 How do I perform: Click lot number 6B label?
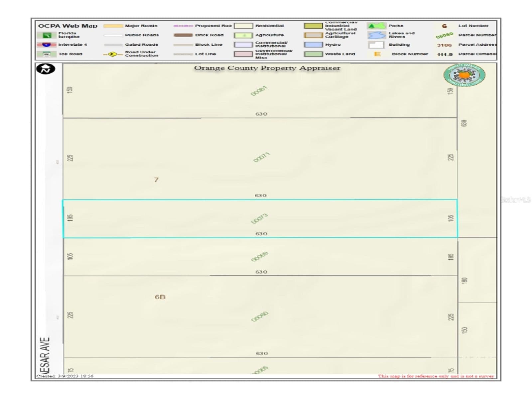pos(160,297)
